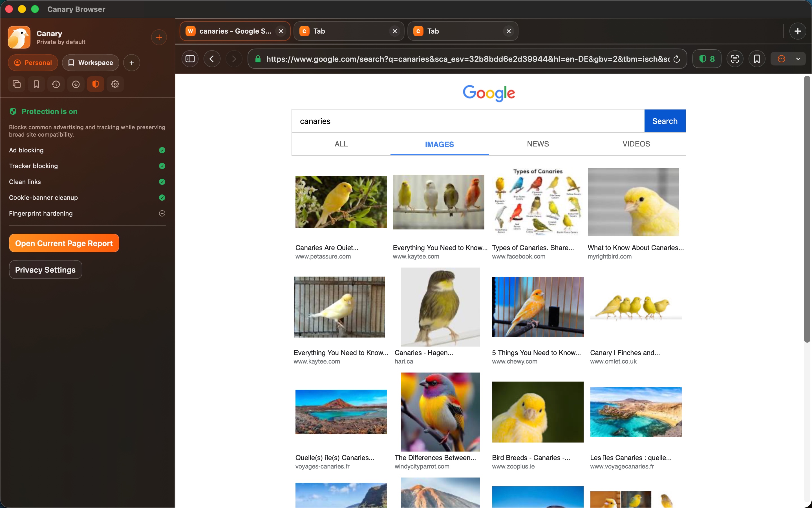Open Quelle(s) île(s) Canaries link
The height and width of the screenshot is (508, 812).
pyautogui.click(x=335, y=457)
